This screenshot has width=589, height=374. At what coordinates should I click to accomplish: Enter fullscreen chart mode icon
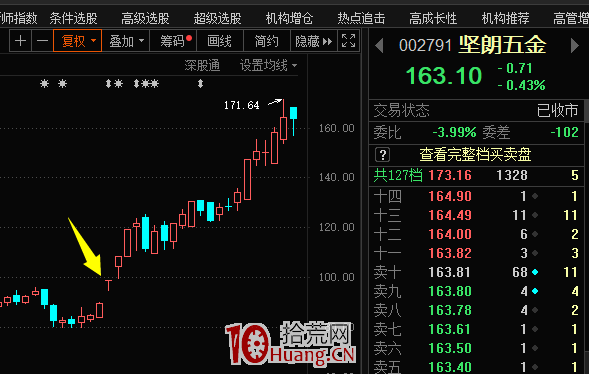click(349, 41)
